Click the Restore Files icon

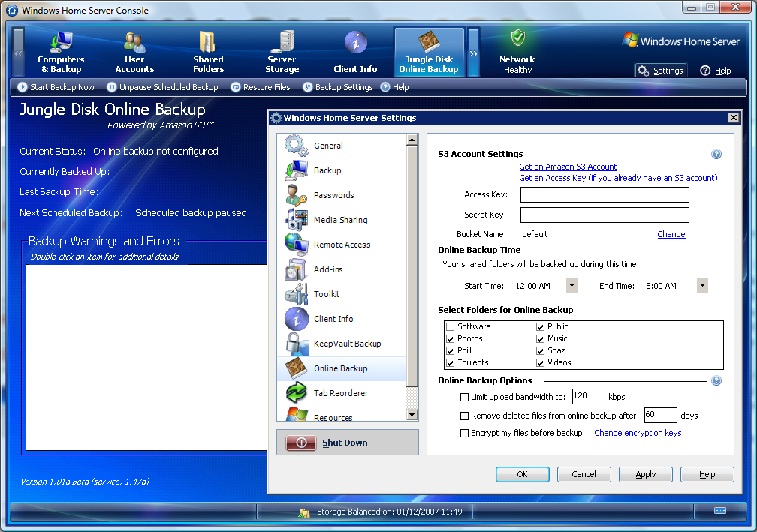pyautogui.click(x=236, y=87)
